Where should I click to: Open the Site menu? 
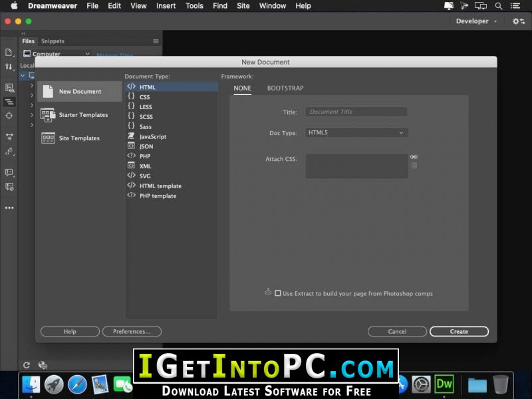(x=243, y=6)
